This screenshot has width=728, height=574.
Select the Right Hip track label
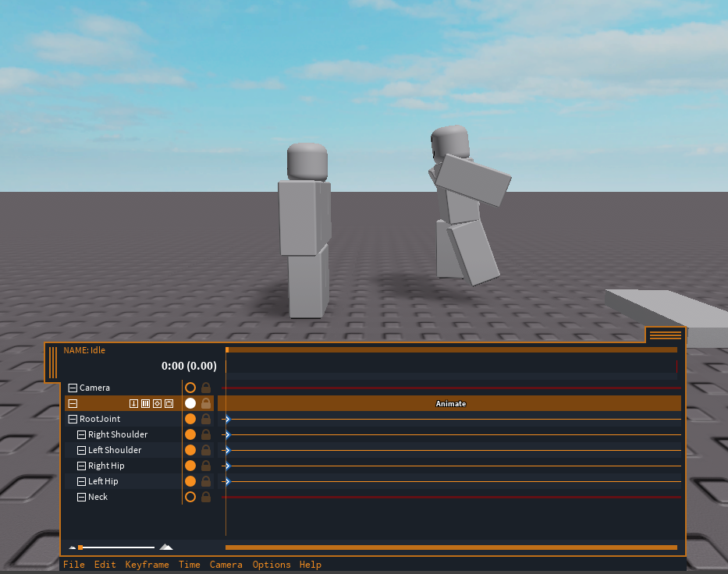pyautogui.click(x=106, y=466)
